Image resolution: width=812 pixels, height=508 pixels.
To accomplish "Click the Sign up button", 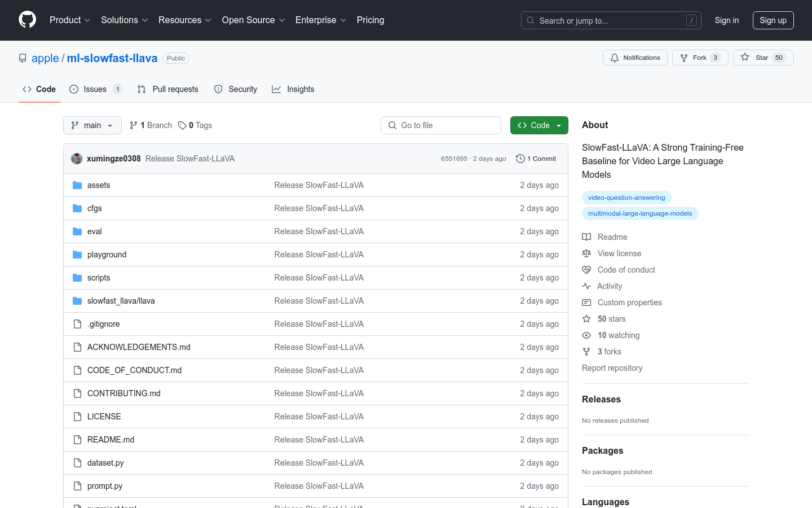I will 773,20.
